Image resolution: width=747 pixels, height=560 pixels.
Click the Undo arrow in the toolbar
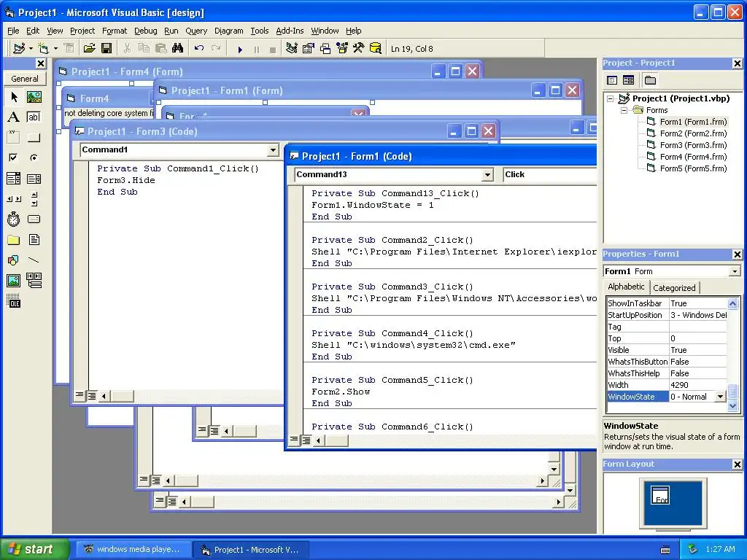199,49
